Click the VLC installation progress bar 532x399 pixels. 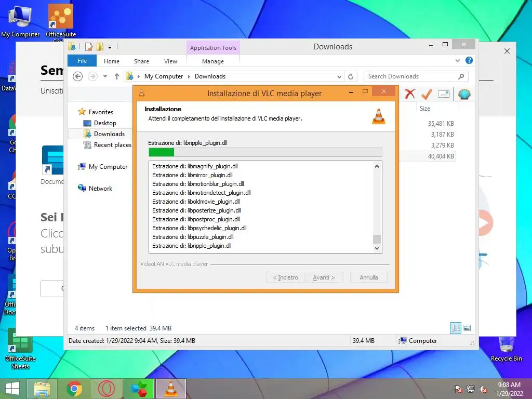(265, 152)
